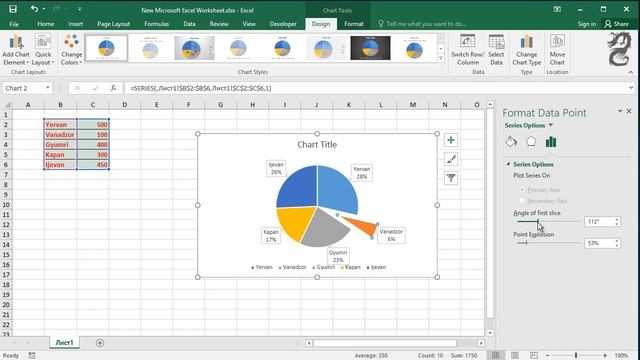This screenshot has height=360, width=640.
Task: Expand chart styles gallery More arrow
Action: point(441,58)
